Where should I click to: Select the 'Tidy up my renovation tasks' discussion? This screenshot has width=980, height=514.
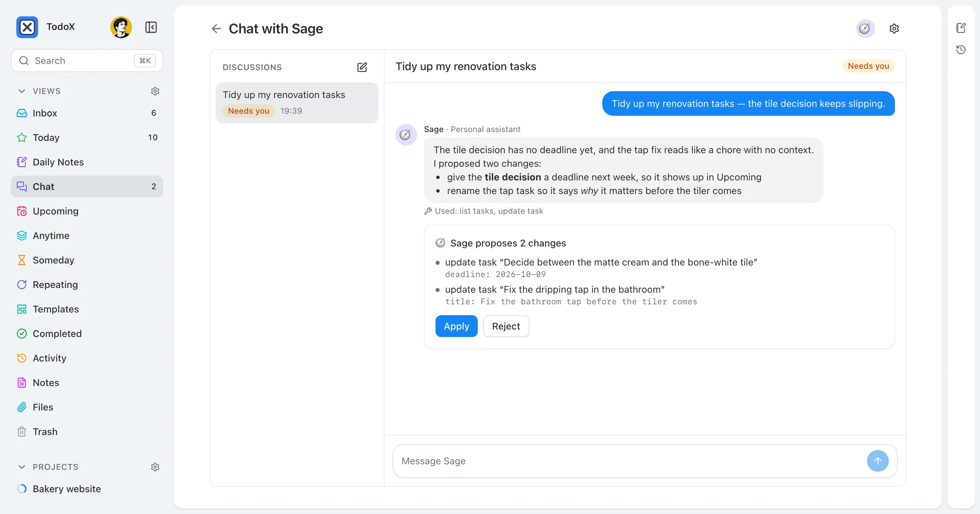(x=297, y=103)
